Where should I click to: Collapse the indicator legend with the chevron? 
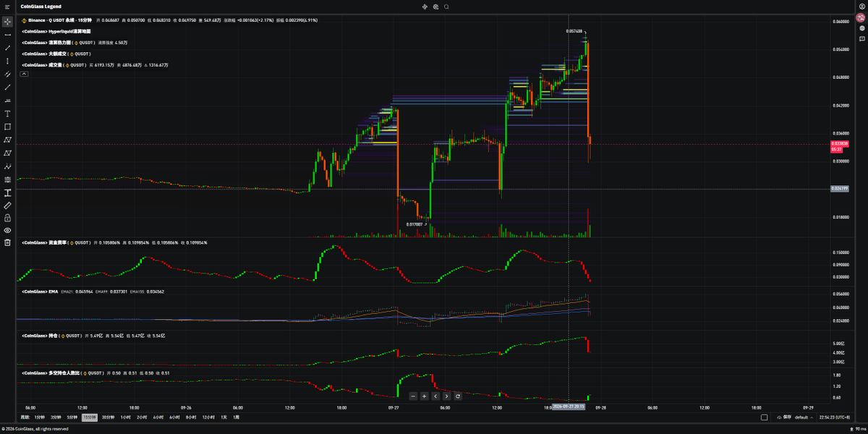(24, 74)
